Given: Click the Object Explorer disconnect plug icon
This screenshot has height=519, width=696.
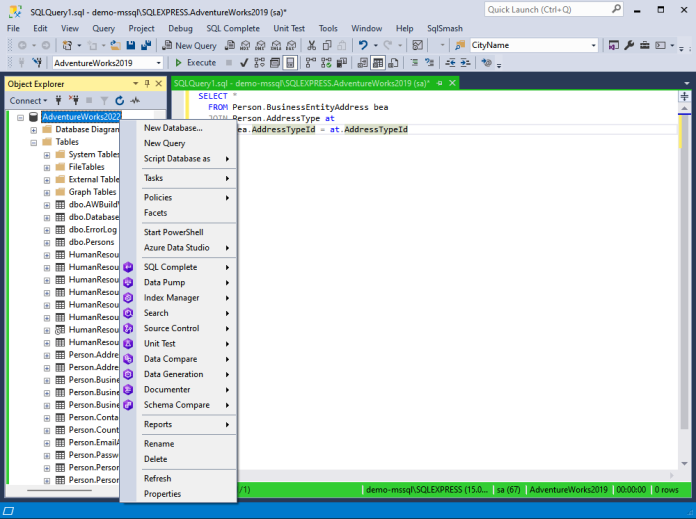Looking at the screenshot, I should coord(74,101).
